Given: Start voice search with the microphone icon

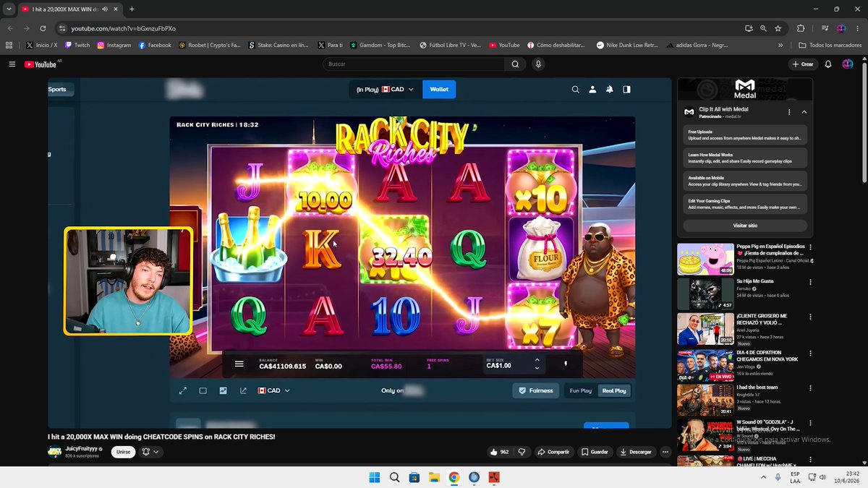Looking at the screenshot, I should 538,64.
